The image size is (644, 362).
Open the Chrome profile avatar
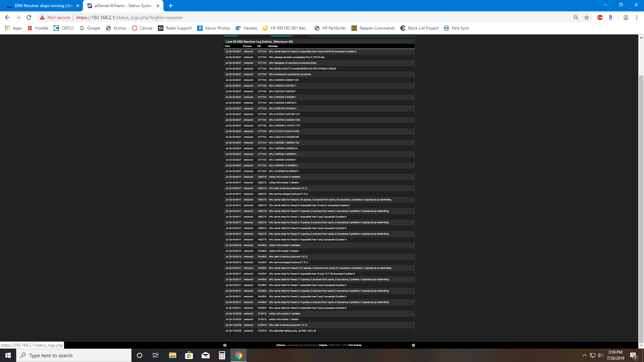(x=626, y=17)
